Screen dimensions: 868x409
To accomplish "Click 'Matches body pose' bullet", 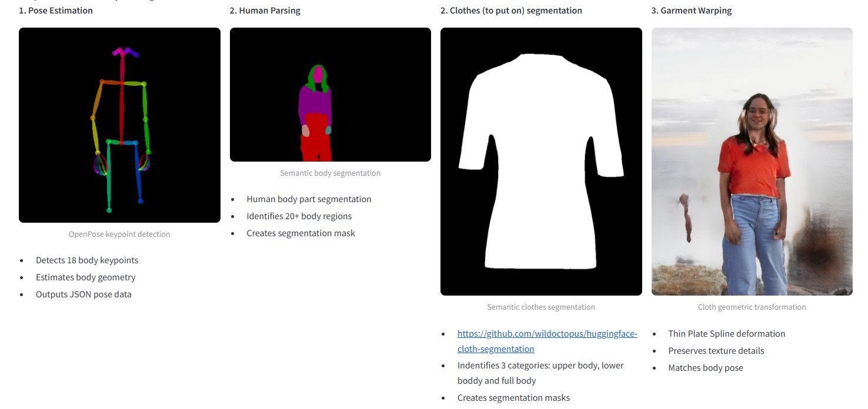I will (706, 368).
